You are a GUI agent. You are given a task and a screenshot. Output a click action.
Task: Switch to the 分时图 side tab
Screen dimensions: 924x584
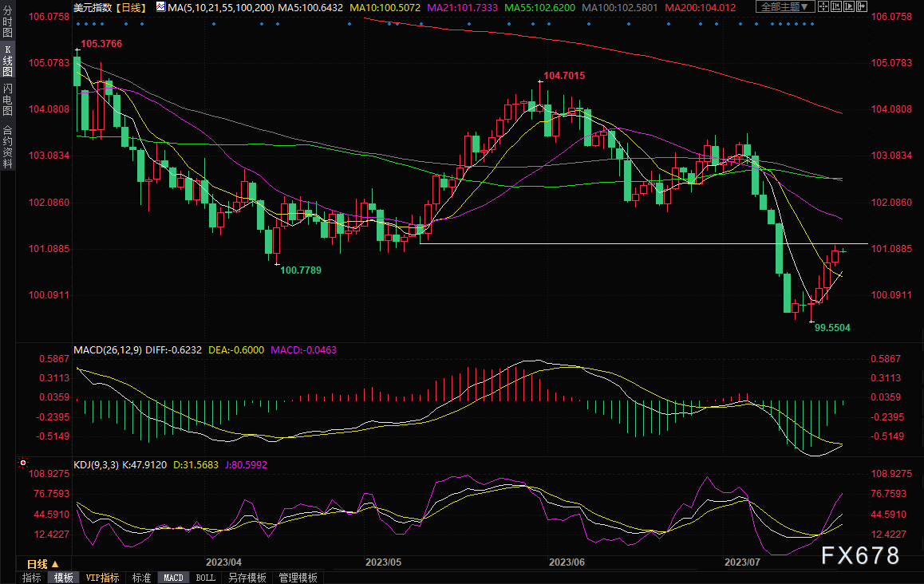point(8,22)
